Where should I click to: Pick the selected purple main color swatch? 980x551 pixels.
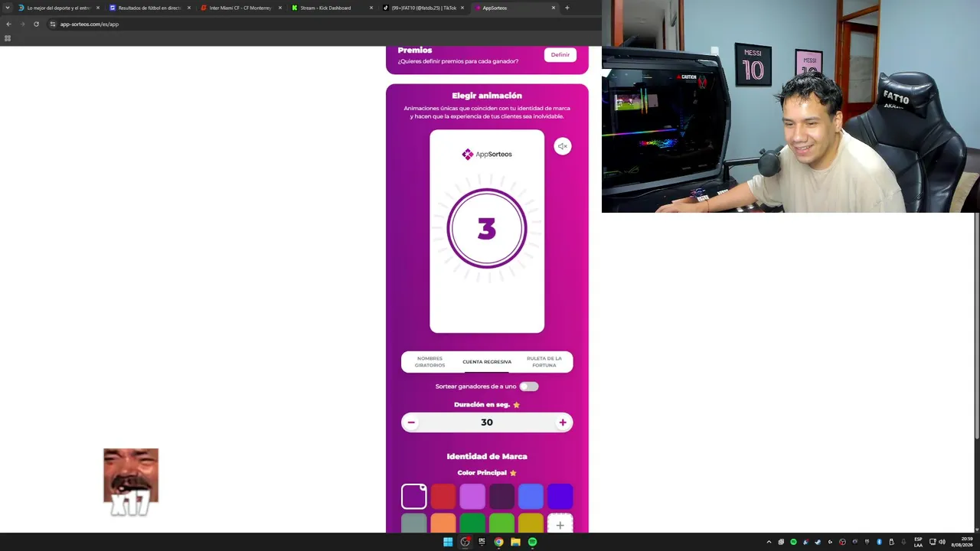coord(414,496)
